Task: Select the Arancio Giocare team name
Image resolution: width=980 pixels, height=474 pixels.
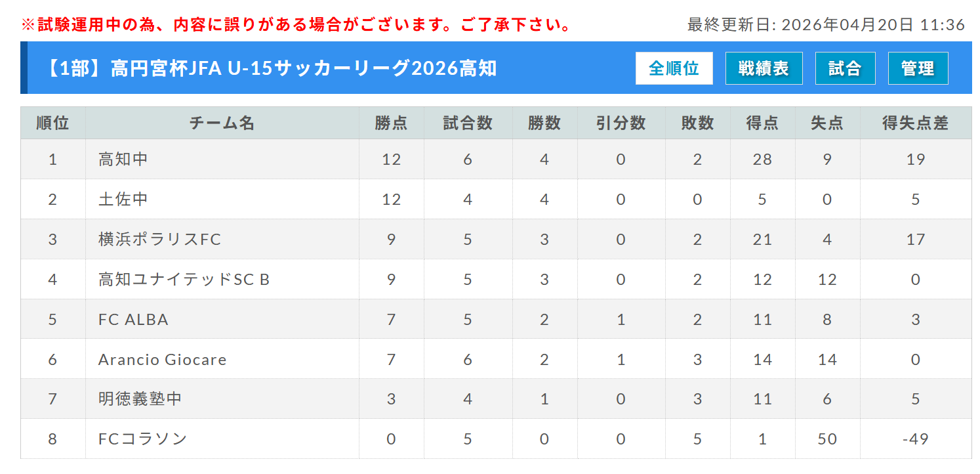Action: click(x=162, y=359)
